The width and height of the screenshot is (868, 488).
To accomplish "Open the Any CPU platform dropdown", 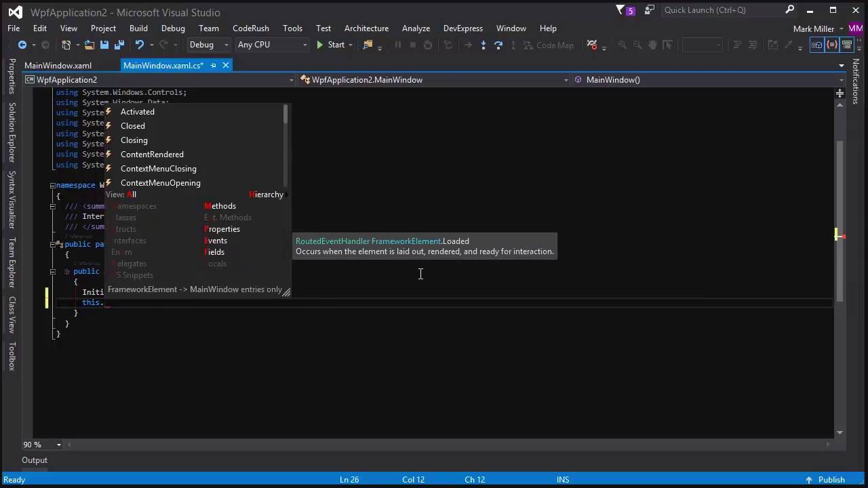I will [x=272, y=45].
